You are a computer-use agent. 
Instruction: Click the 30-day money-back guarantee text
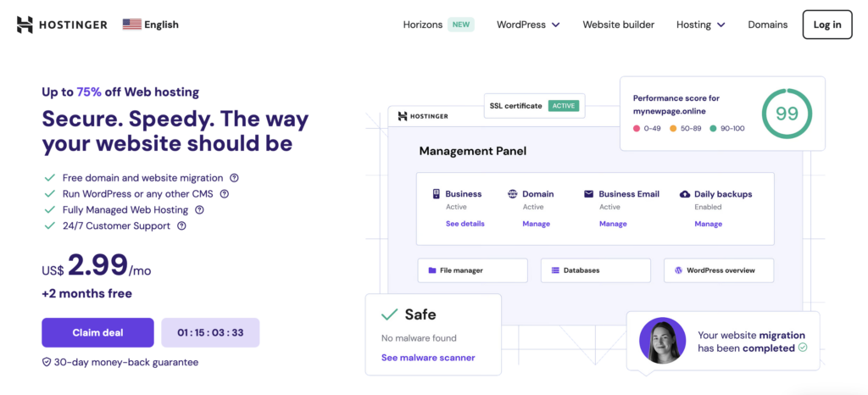point(126,362)
